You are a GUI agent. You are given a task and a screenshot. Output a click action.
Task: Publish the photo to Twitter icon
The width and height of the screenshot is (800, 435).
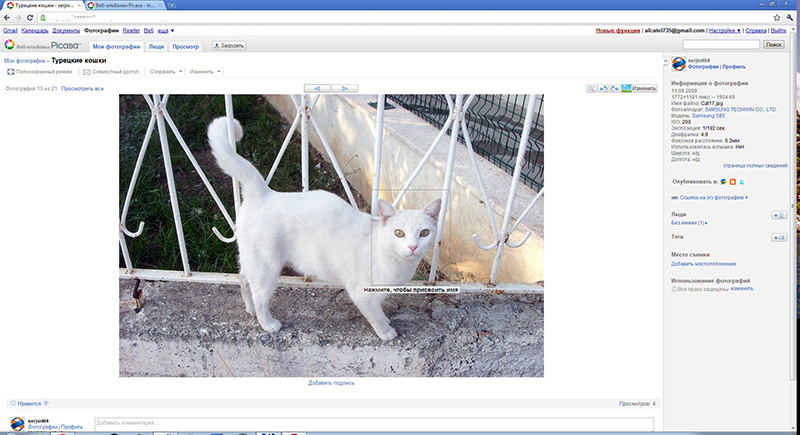click(742, 182)
